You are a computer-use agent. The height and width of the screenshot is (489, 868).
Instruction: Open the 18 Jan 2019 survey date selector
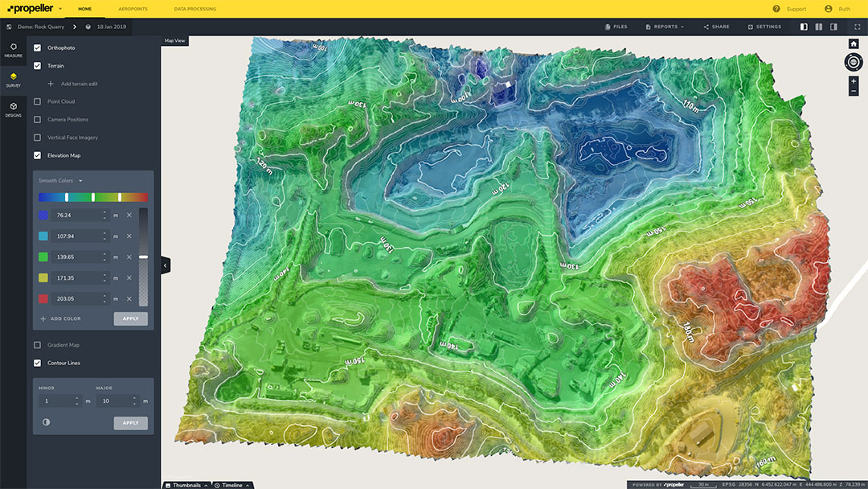point(106,27)
